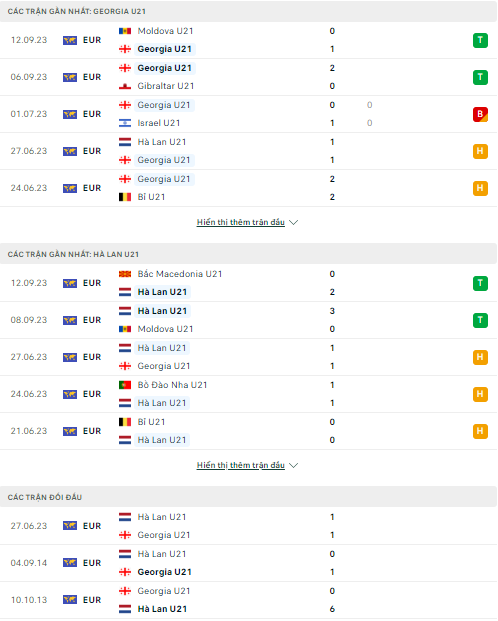Click orange H badge for Georgia vs Bỉ U21
The width and height of the screenshot is (498, 621).
tap(480, 188)
